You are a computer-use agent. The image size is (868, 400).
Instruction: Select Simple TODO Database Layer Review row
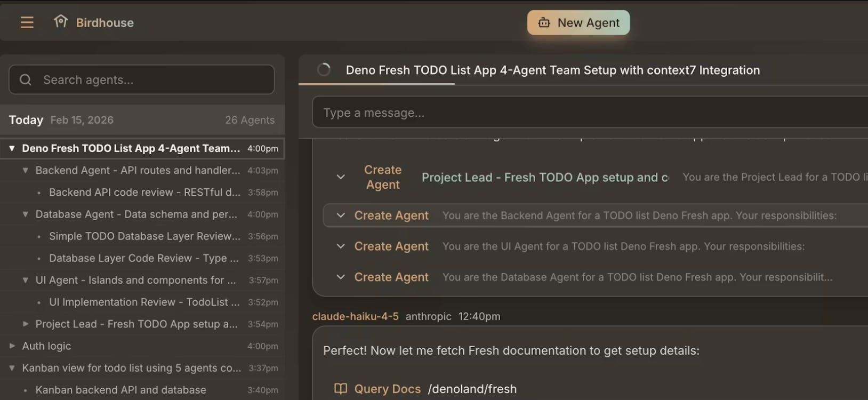(142, 236)
